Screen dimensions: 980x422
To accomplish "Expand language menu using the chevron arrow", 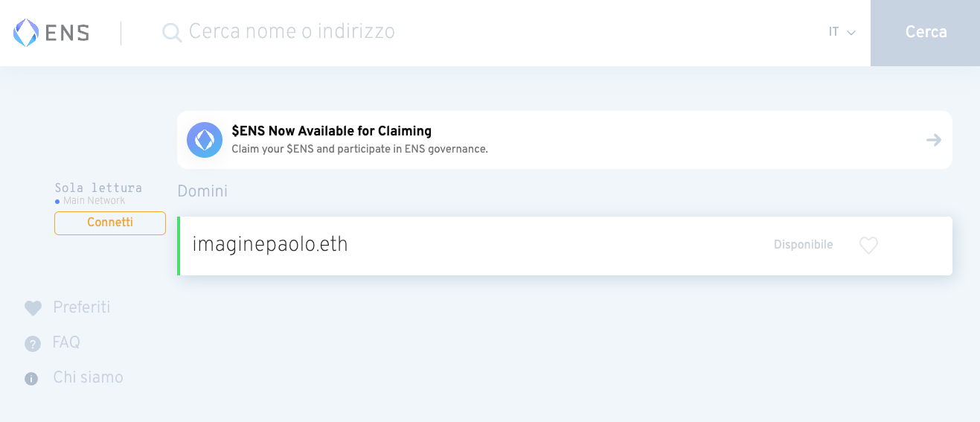I will 851,33.
